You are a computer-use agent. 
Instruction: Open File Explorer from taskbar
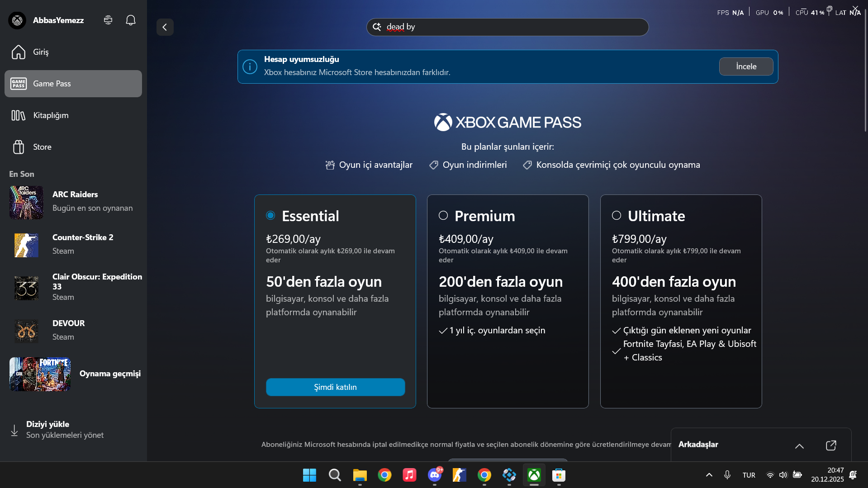click(360, 475)
